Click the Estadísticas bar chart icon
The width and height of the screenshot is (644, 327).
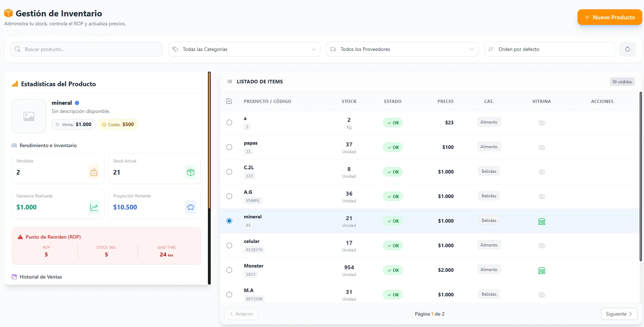tap(15, 84)
